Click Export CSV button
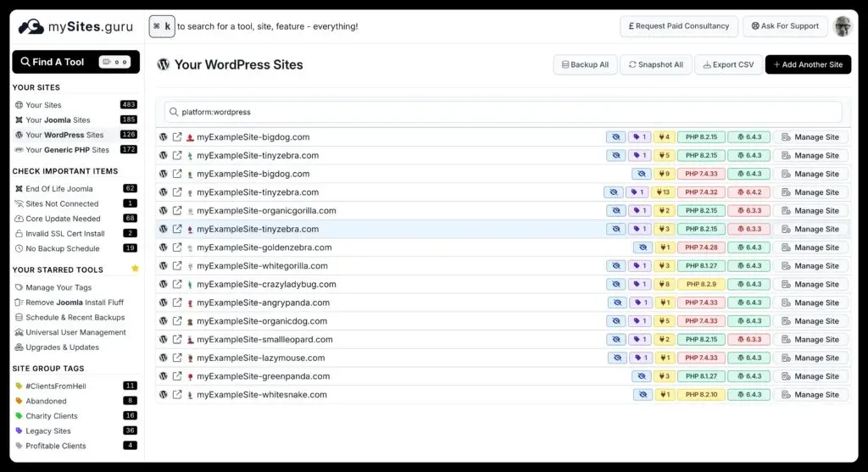 728,64
